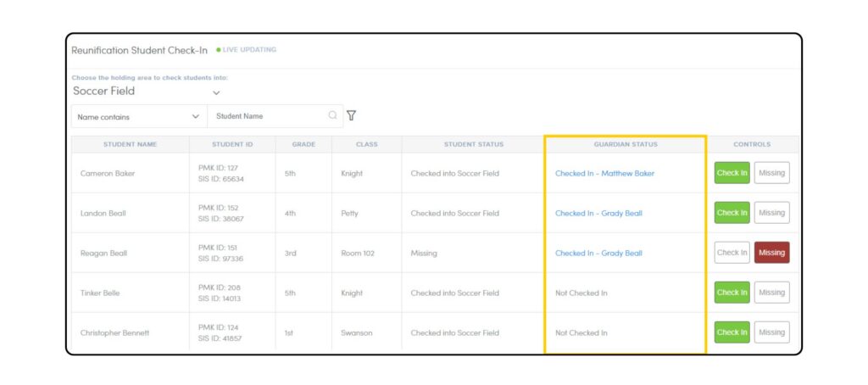Expand the Soccer Field holding area dropdown
This screenshot has height=385, width=868.
click(x=216, y=92)
